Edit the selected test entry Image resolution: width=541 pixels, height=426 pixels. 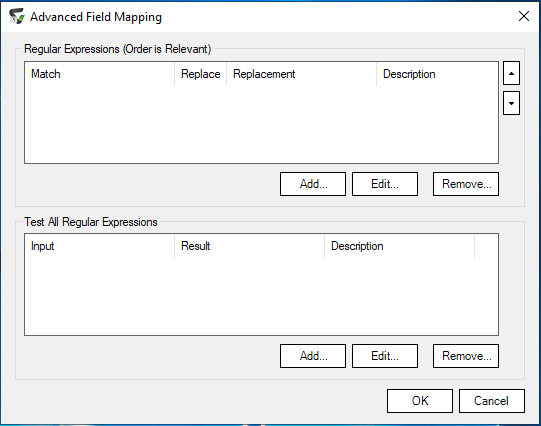(385, 356)
